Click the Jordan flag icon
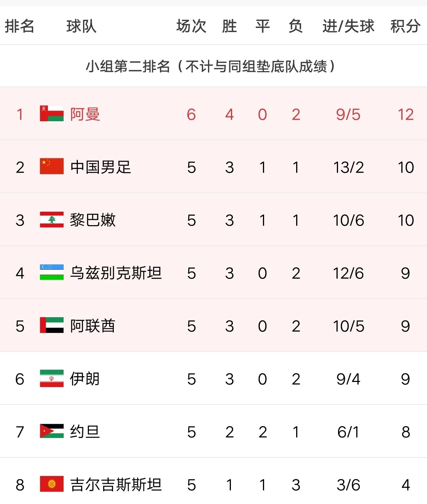427x504 pixels. (52, 431)
